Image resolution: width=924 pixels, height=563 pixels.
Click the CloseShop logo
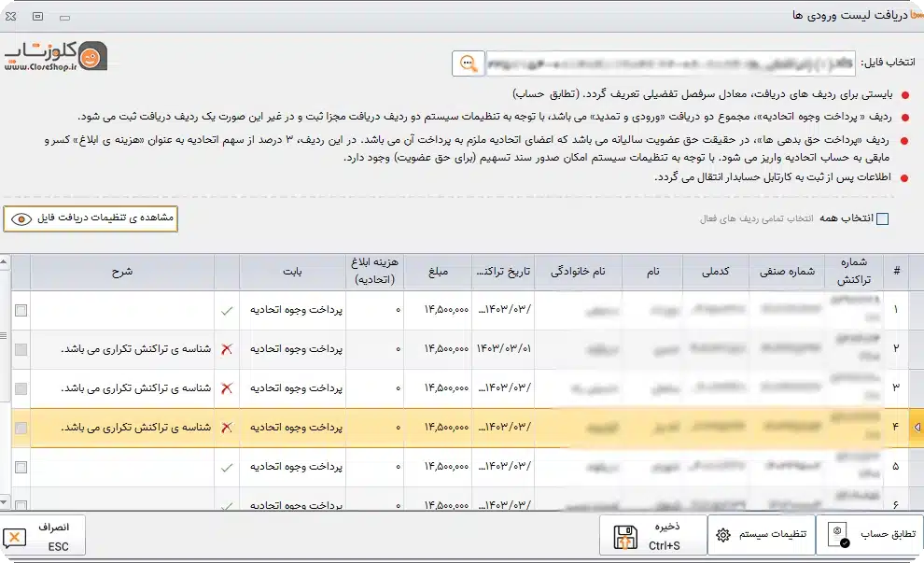tap(56, 57)
